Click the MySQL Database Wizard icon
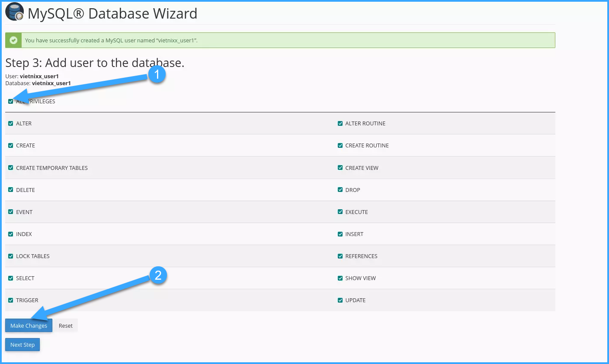Viewport: 609px width, 364px height. 14,12
